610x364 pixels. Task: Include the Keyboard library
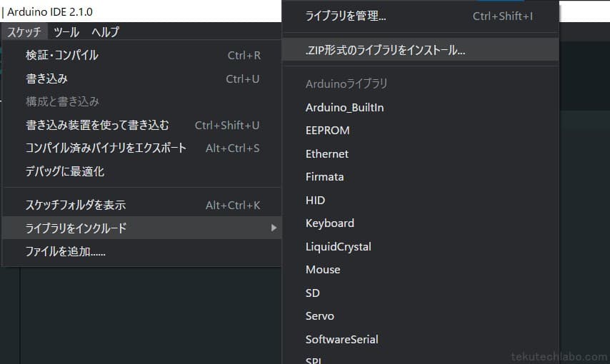coord(421,223)
